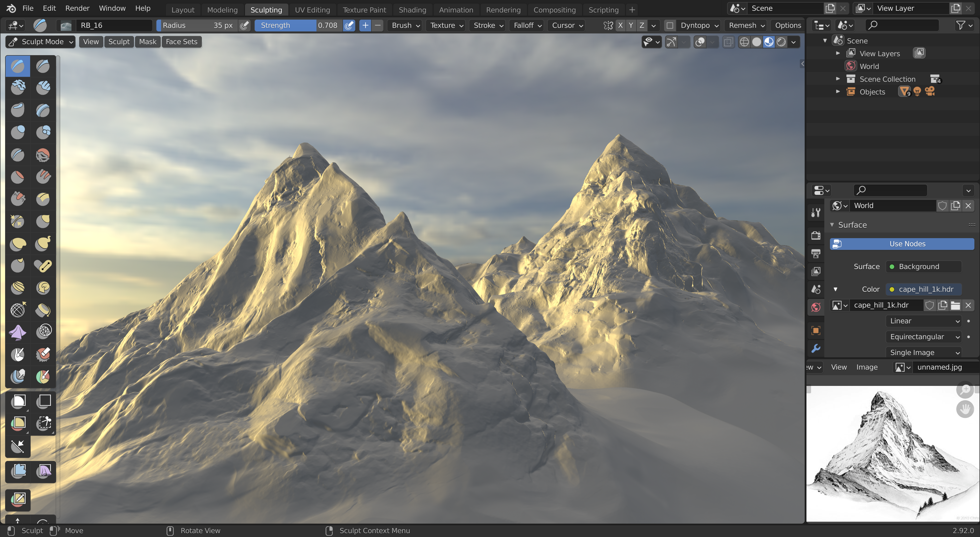The width and height of the screenshot is (980, 537).
Task: Open World properties tab
Action: click(x=816, y=307)
